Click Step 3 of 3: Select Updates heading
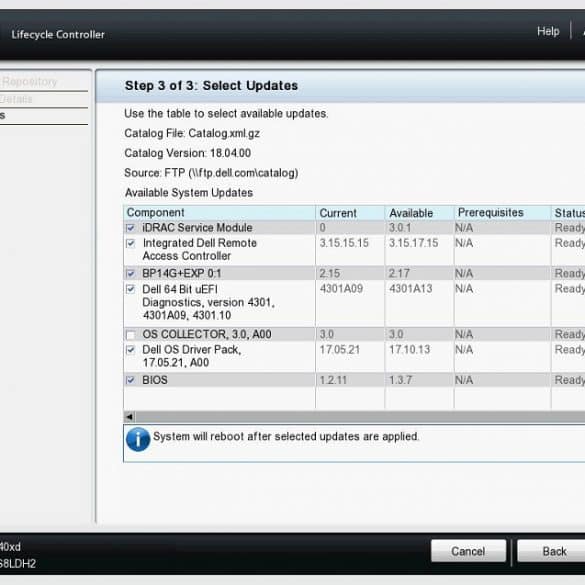Screen dimensions: 585x585 pos(211,85)
